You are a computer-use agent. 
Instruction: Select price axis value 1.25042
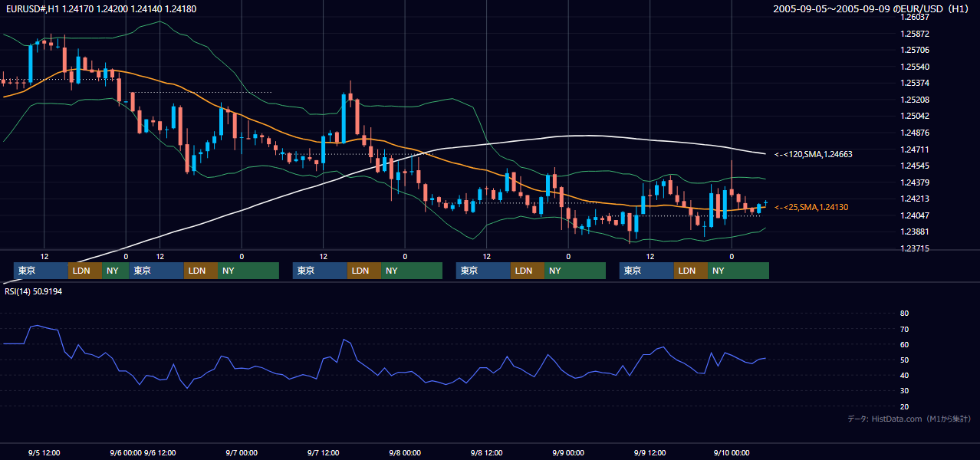(x=915, y=116)
